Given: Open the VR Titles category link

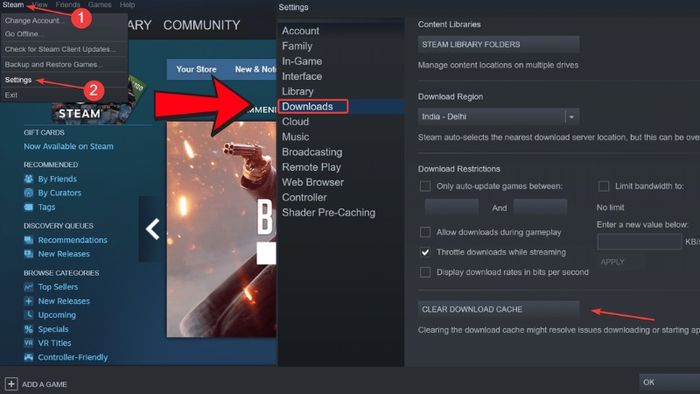Looking at the screenshot, I should [54, 343].
